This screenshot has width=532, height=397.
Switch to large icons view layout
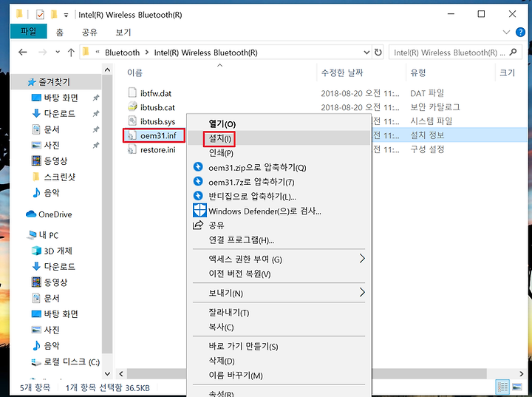click(x=517, y=387)
